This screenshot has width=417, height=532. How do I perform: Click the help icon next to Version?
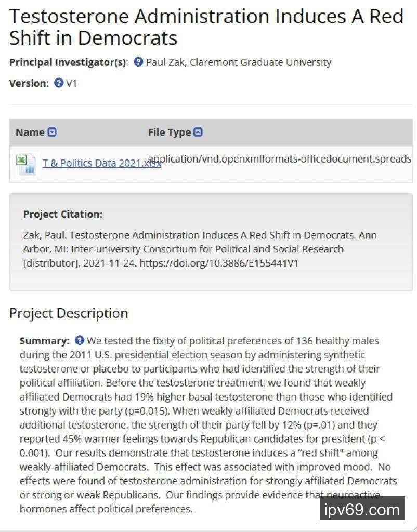[x=59, y=83]
